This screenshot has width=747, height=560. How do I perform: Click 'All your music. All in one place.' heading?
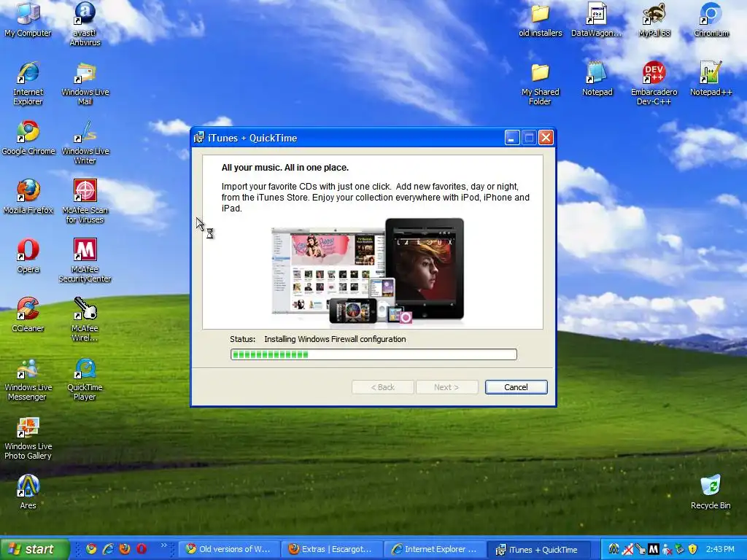tap(285, 168)
